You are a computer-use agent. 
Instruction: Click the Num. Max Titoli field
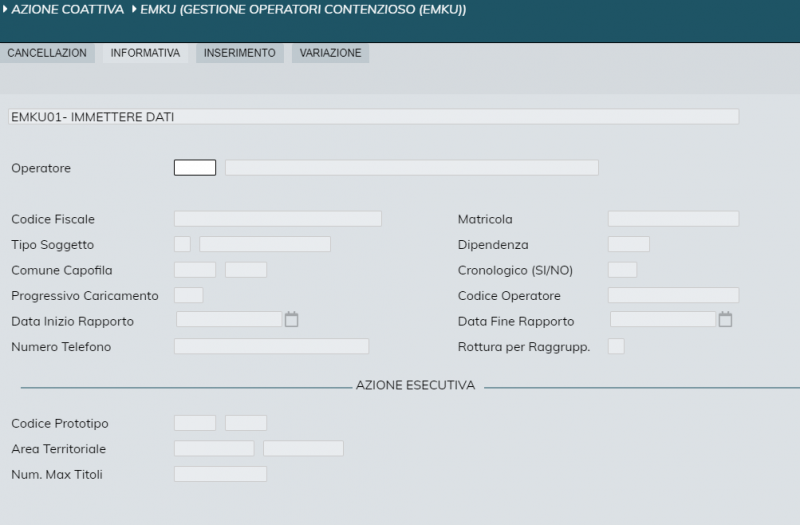tap(220, 474)
